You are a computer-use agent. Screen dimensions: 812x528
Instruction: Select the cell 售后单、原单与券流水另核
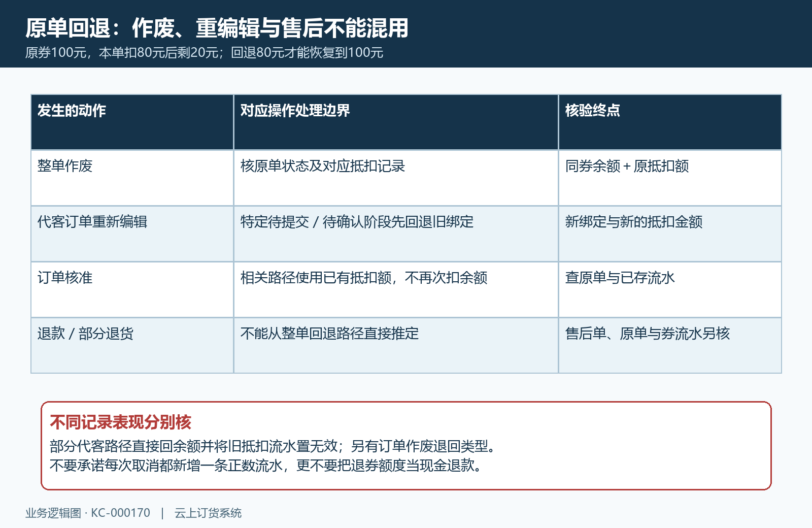coord(670,345)
